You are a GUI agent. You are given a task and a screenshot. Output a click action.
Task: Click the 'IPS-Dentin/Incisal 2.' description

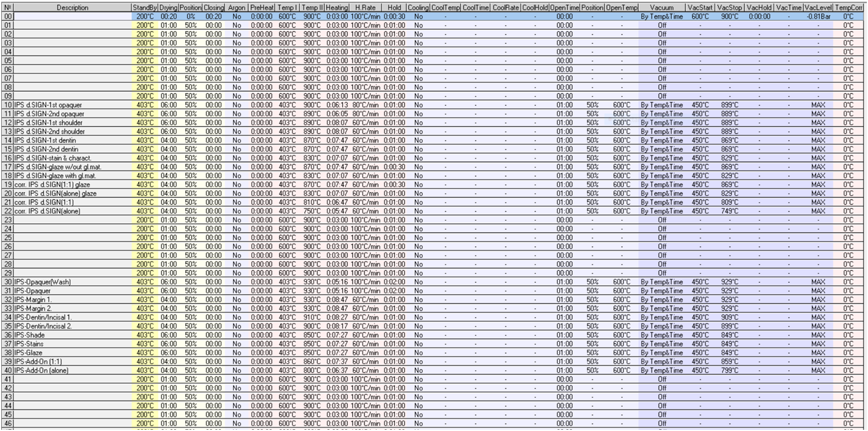click(x=42, y=326)
